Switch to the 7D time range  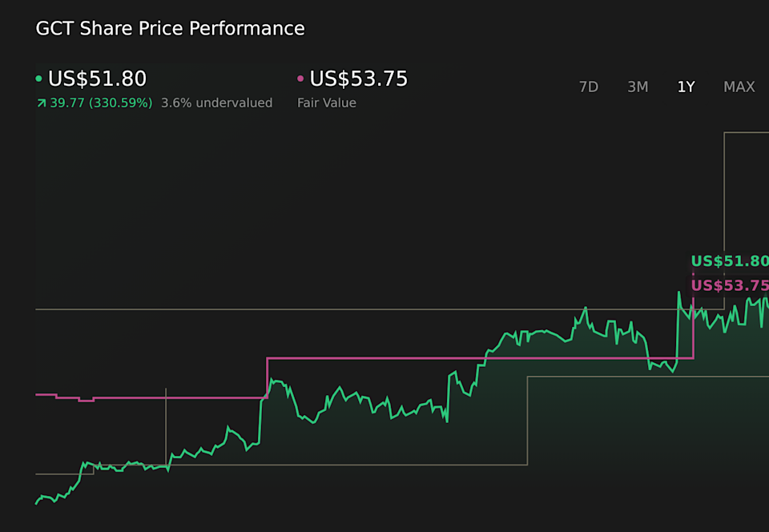coord(589,87)
